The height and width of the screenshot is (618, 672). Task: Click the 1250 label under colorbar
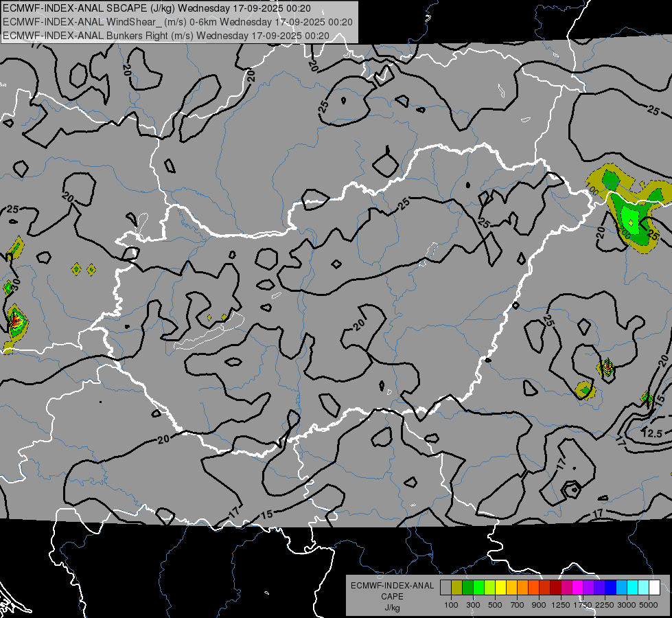pyautogui.click(x=561, y=605)
